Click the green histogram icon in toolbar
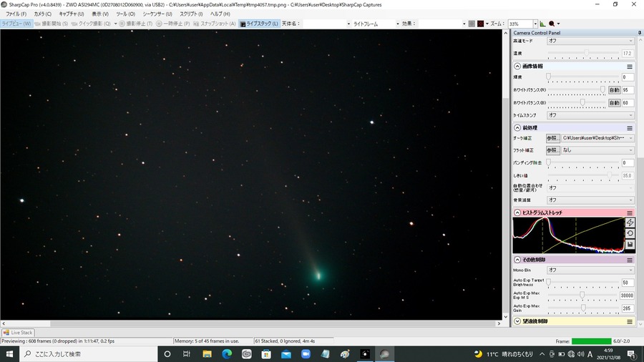 542,24
